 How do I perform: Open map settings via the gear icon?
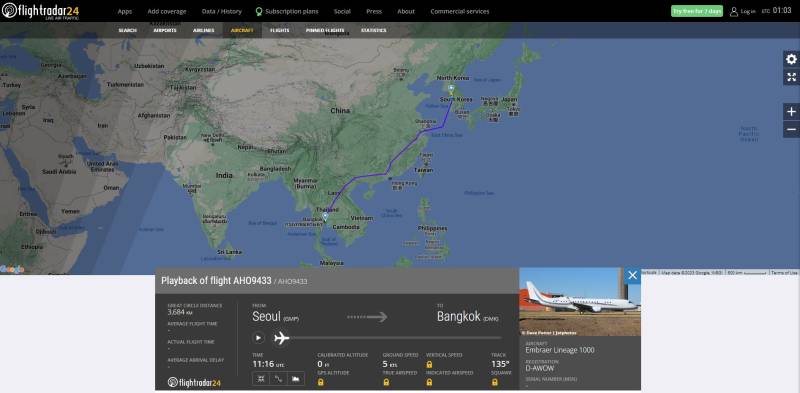tap(791, 59)
